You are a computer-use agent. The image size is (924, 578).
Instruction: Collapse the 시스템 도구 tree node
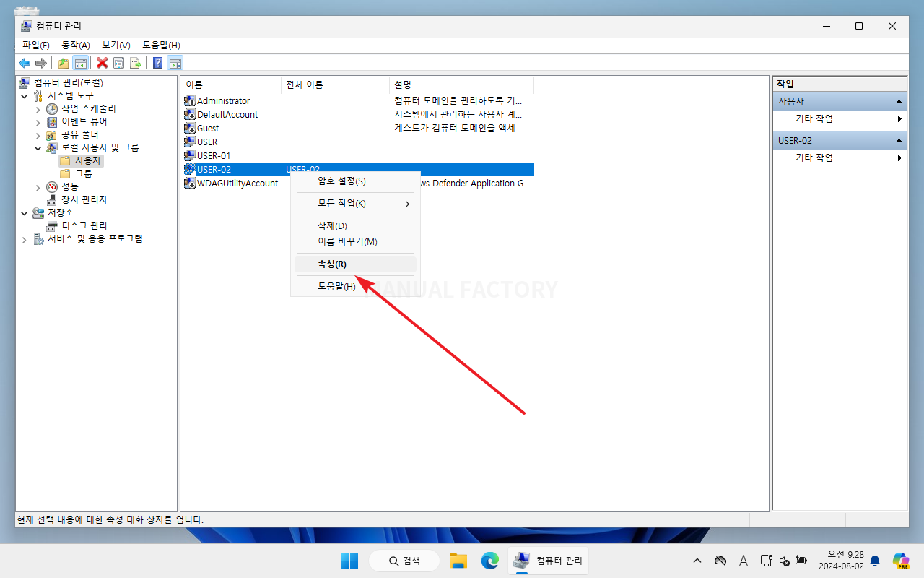pyautogui.click(x=25, y=95)
